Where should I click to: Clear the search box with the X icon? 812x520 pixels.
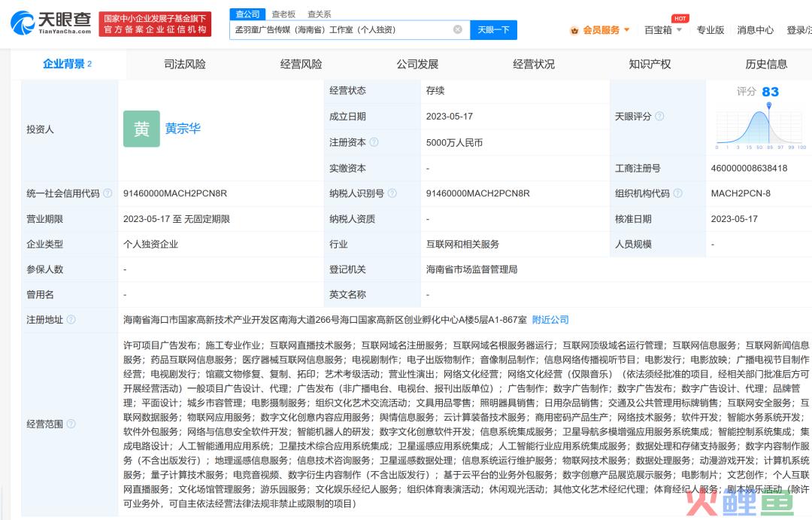[458, 29]
